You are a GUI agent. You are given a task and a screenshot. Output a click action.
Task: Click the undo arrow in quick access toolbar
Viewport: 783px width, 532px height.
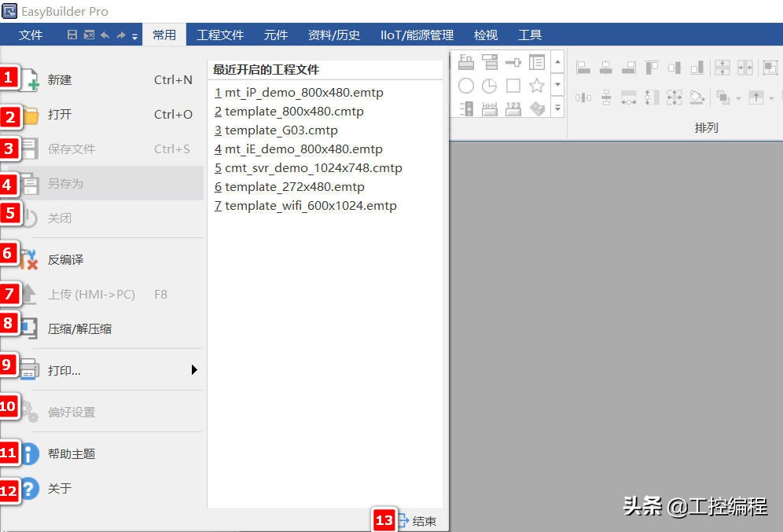coord(105,35)
